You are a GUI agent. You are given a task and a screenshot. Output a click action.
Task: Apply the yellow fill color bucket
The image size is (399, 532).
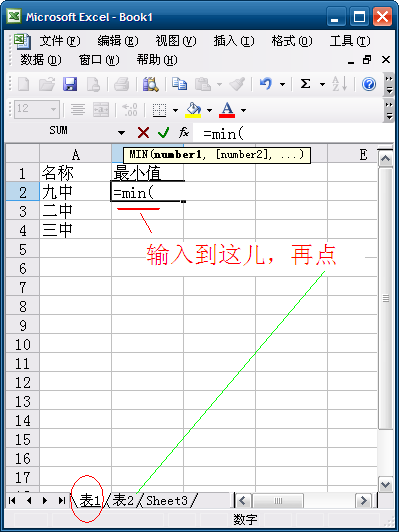point(193,110)
